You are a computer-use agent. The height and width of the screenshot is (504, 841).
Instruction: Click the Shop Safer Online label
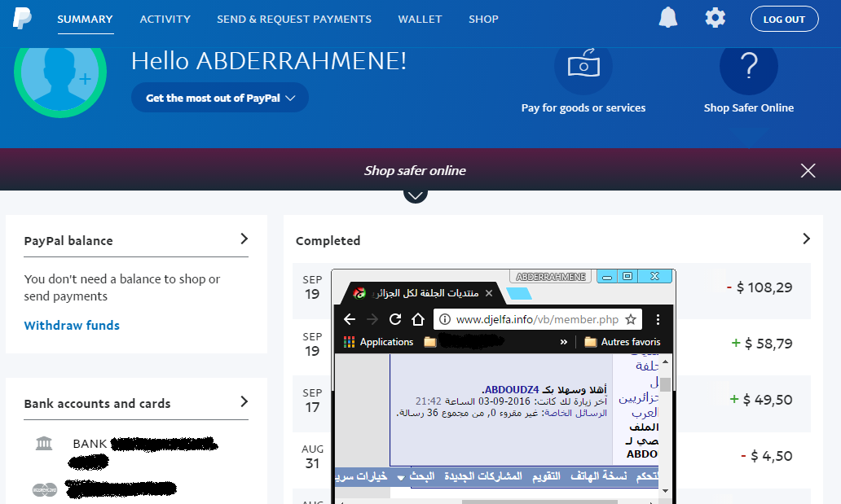(749, 107)
